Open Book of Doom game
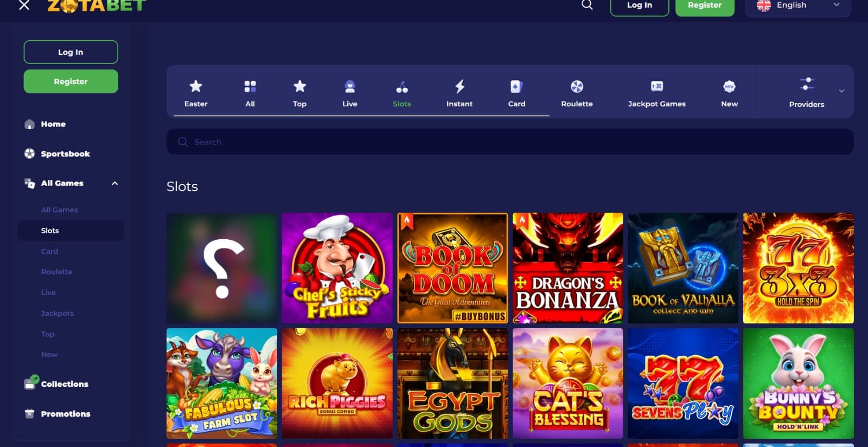Viewport: 868px width, 447px height. point(452,268)
